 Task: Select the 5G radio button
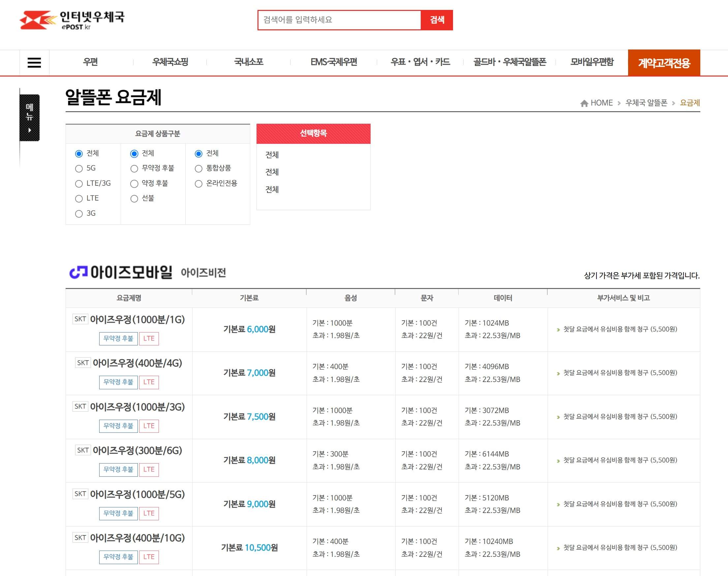79,169
